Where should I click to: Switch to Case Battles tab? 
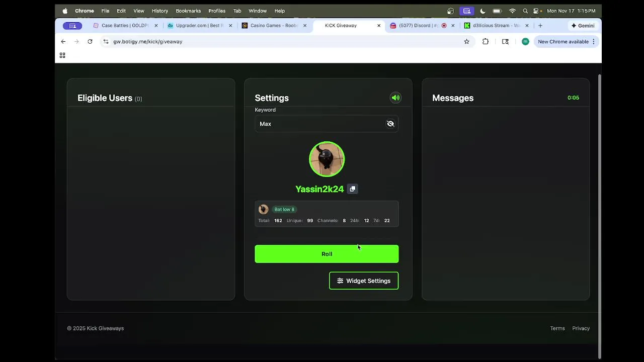(x=125, y=26)
